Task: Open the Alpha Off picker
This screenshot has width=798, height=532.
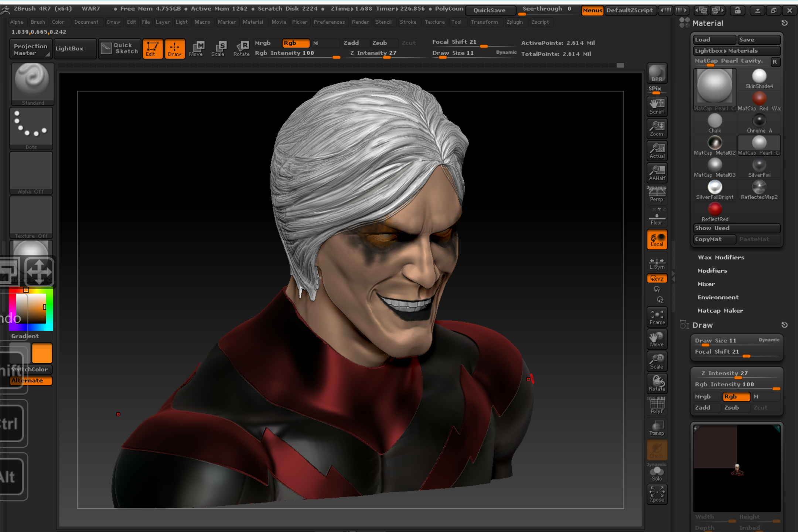Action: [x=31, y=173]
